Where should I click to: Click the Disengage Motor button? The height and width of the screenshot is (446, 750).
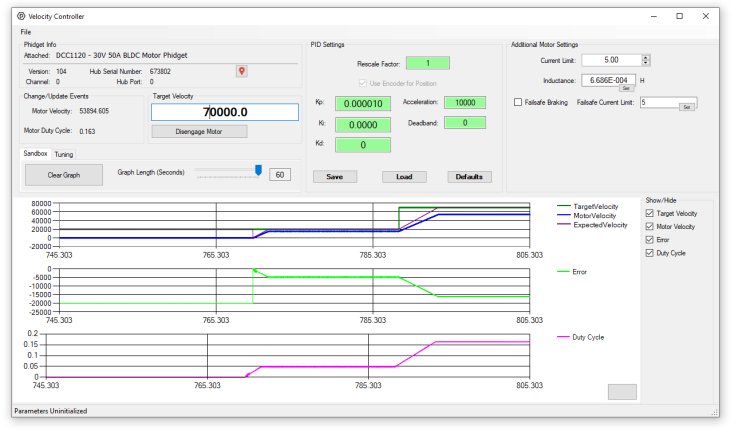(199, 131)
